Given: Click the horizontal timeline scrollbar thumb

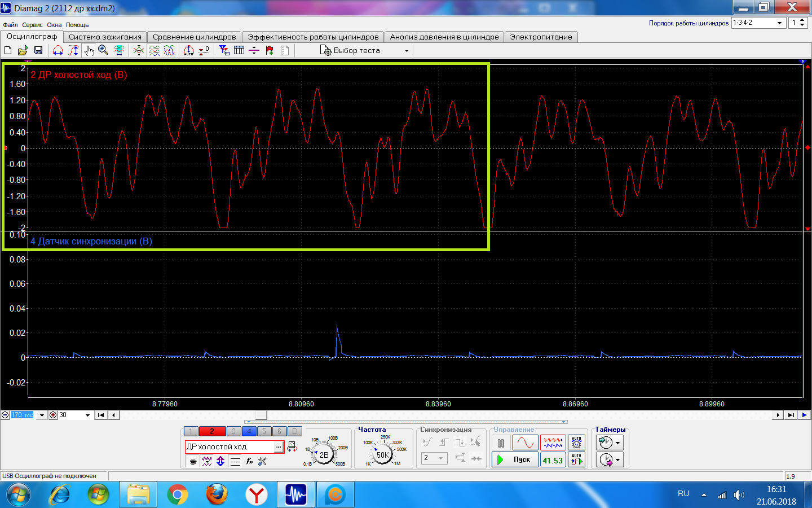Looking at the screenshot, I should pos(261,415).
